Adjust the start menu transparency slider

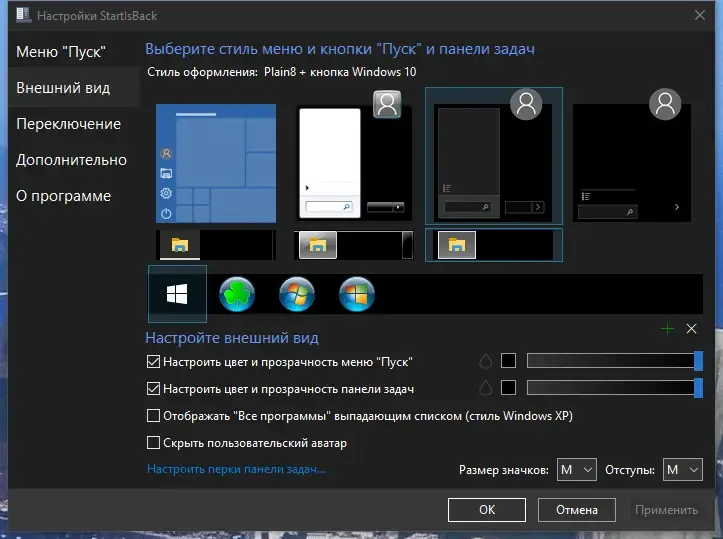(x=615, y=361)
